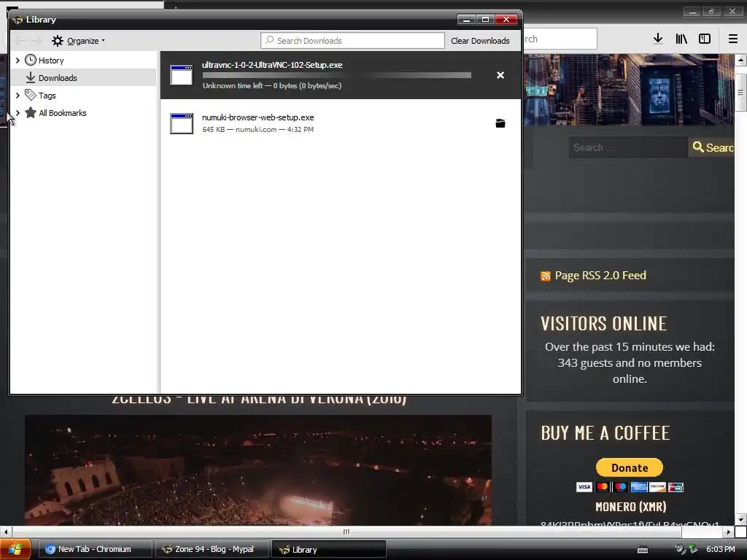Screen dimensions: 747x560
Task: Click the system tray keyboard icon
Action: (643, 550)
